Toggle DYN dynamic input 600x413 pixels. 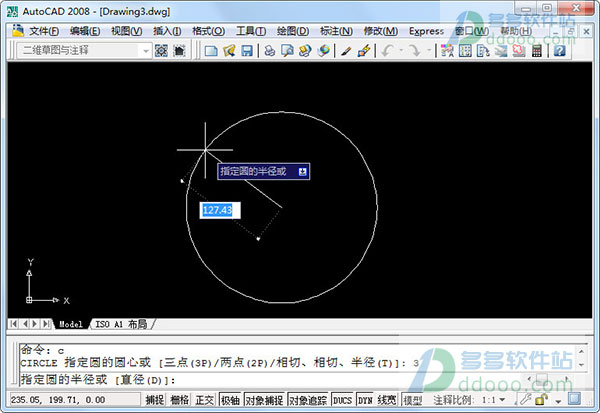365,400
